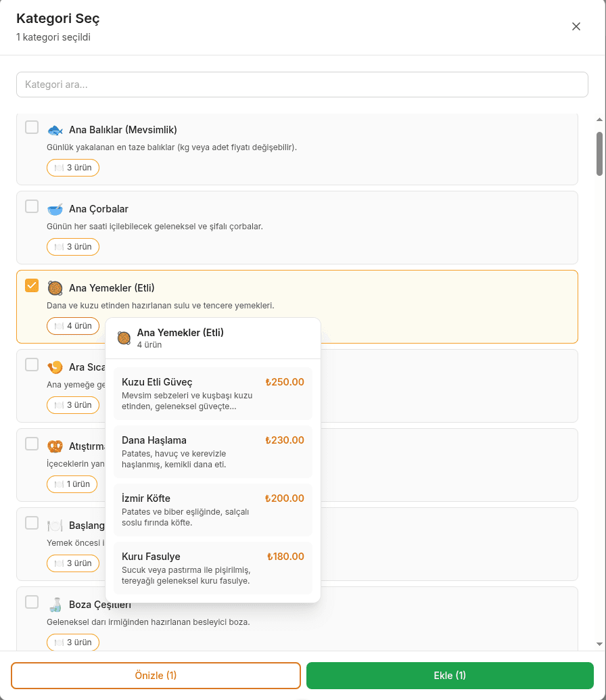Click the plate icon in Başlangıç row

[x=55, y=526]
